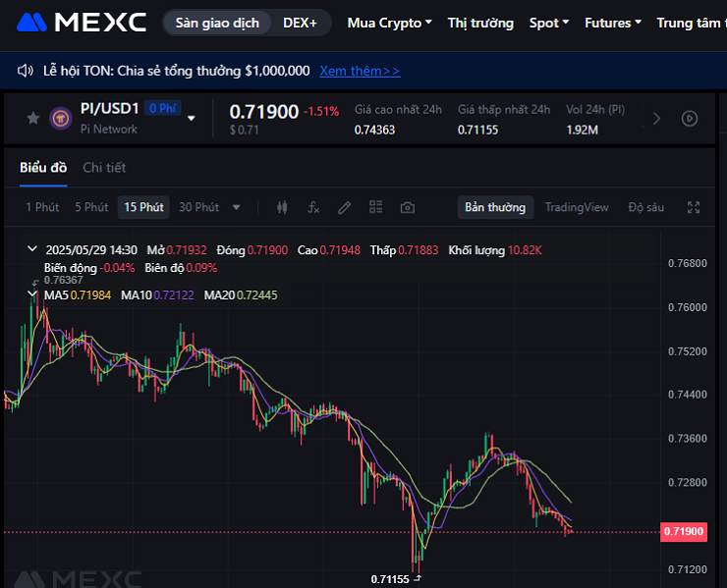The image size is (727, 588).
Task: Click the 0.71155 24h low value
Action: pos(478,130)
